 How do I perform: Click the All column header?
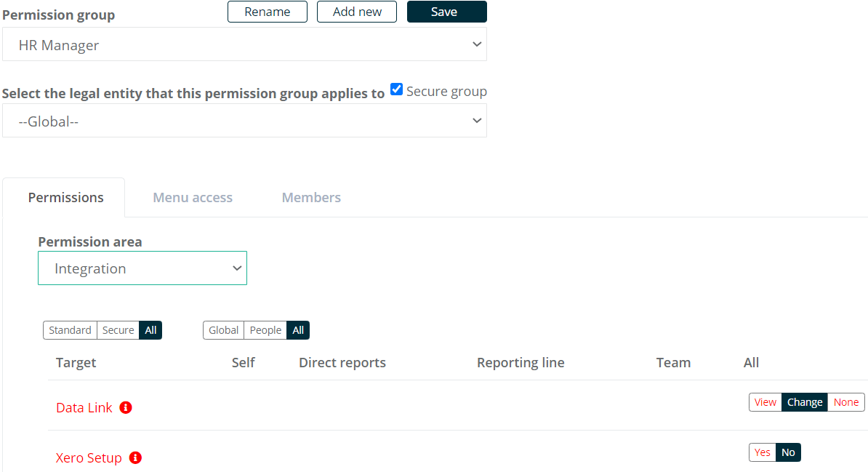coord(751,363)
